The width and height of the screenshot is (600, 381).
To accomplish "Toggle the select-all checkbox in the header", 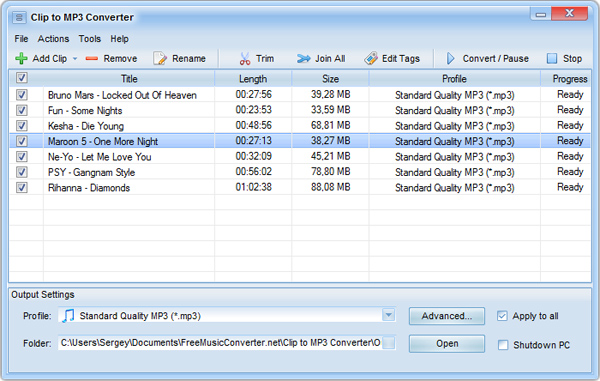I will pyautogui.click(x=22, y=78).
